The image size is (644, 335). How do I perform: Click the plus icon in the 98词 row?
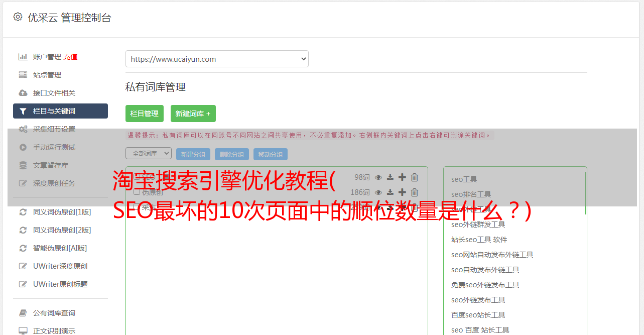pos(402,177)
